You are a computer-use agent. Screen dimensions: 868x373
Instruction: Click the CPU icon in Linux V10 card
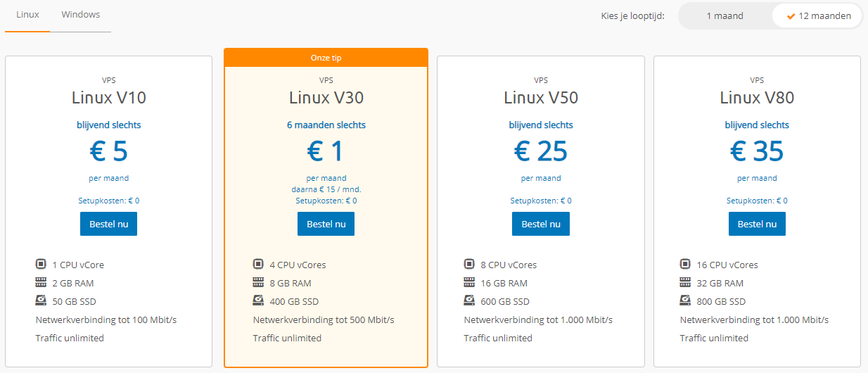41,265
